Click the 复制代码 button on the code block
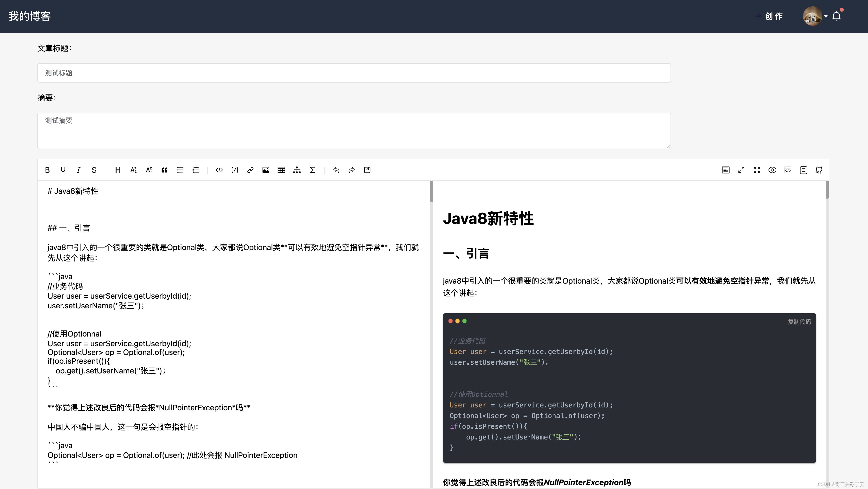Image resolution: width=868 pixels, height=489 pixels. tap(799, 322)
